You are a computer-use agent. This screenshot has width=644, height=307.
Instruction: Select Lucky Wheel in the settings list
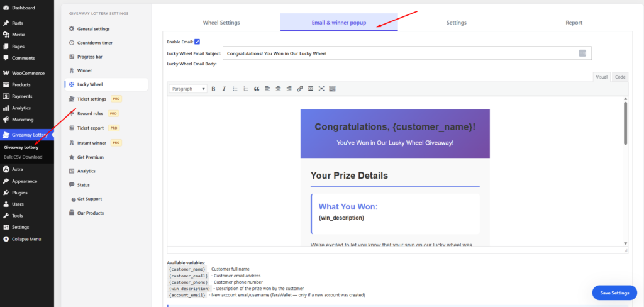click(x=106, y=85)
